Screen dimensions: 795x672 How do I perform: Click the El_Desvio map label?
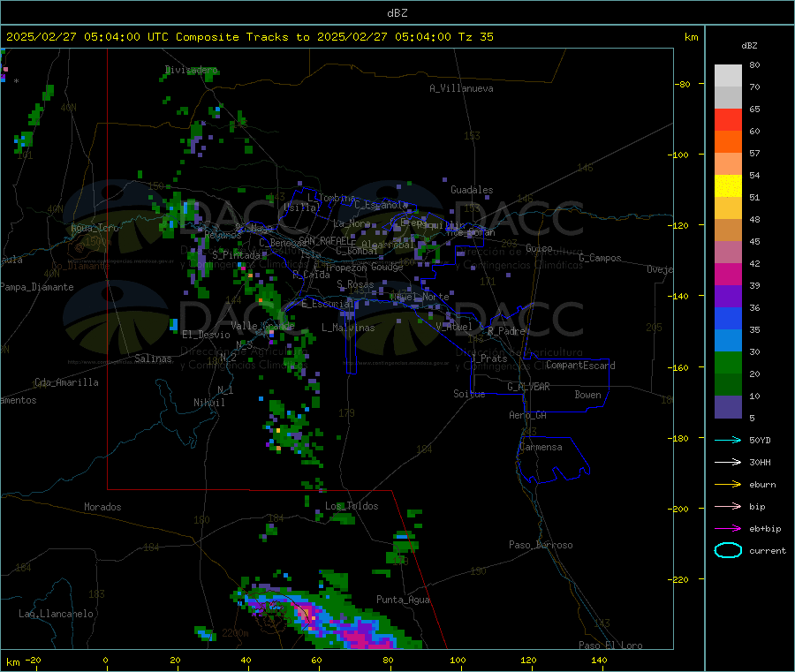coord(207,335)
